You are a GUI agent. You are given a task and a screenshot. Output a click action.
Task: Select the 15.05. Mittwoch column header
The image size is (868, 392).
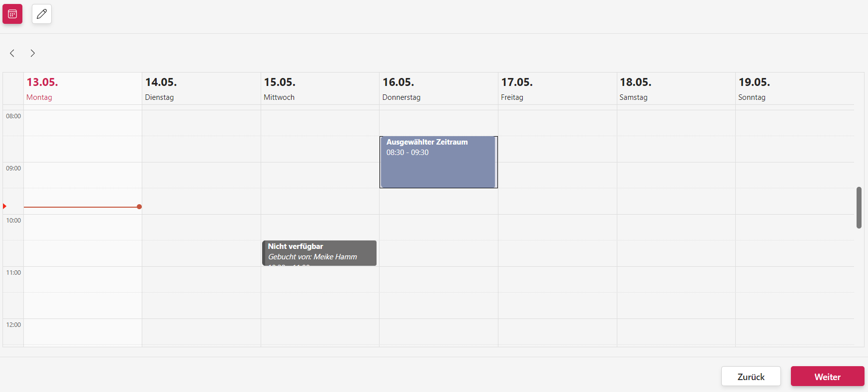pyautogui.click(x=319, y=88)
